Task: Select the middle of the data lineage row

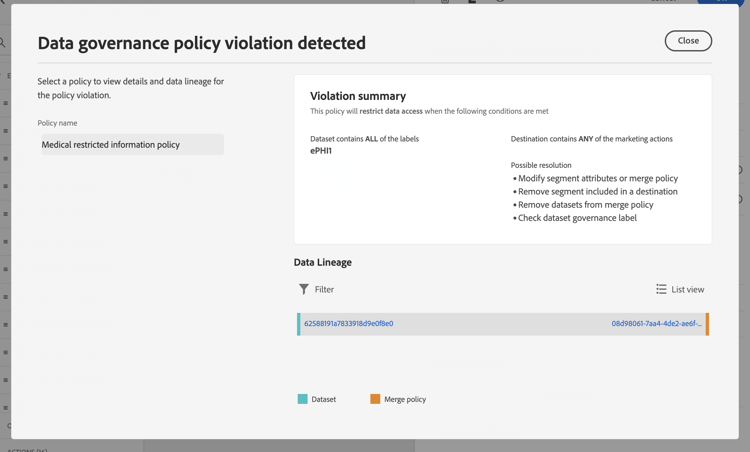Action: [x=500, y=324]
